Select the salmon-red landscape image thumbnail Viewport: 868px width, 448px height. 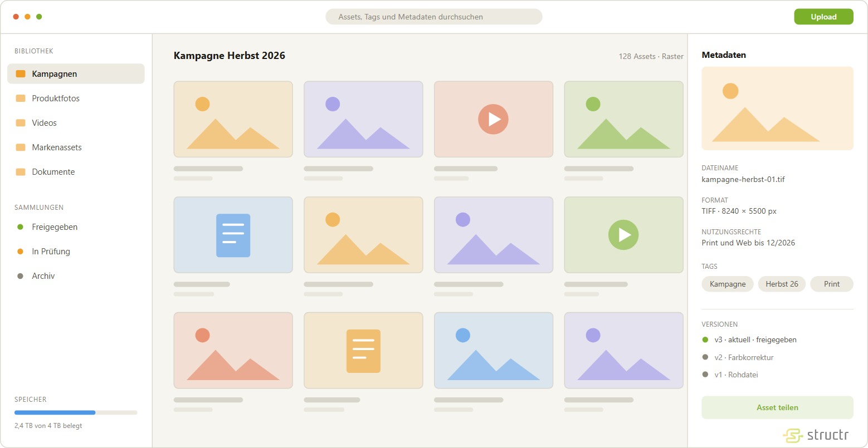pos(233,351)
